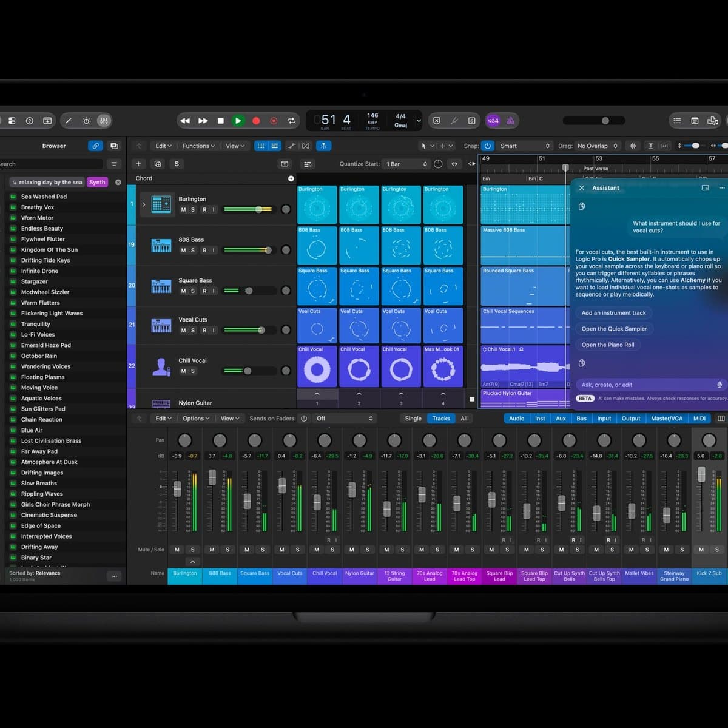The width and height of the screenshot is (728, 728).
Task: Click the Fast Forward transport button
Action: point(203,121)
